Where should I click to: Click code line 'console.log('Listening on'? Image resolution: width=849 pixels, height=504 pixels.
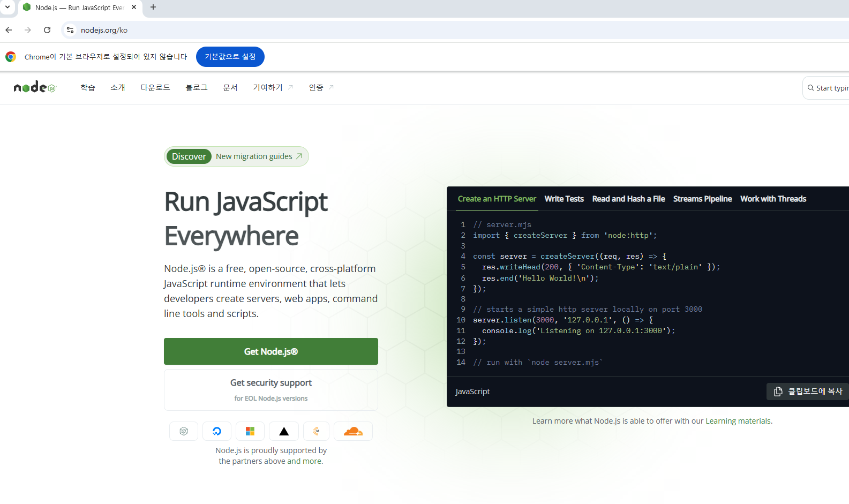578,330
